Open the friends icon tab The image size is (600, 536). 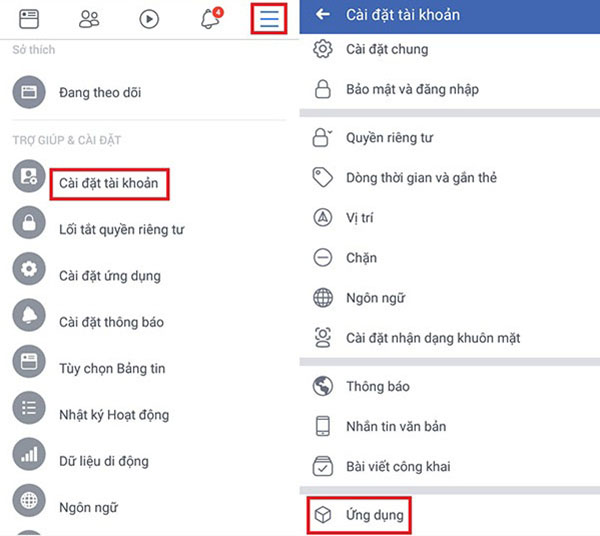tap(89, 19)
